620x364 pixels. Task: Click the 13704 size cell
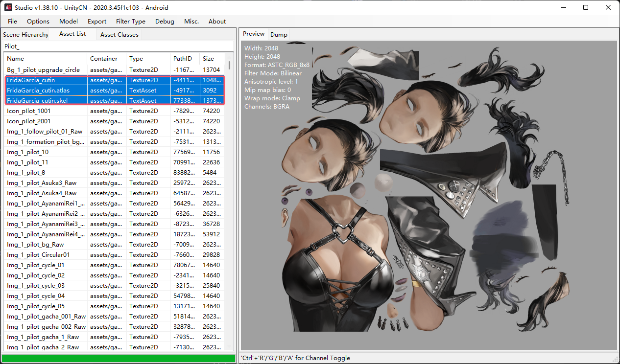[x=212, y=70]
